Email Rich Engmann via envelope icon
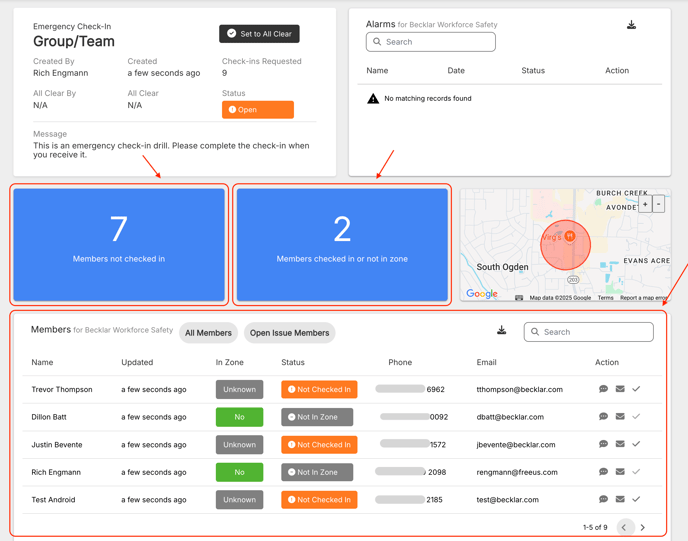Viewport: 688px width, 541px height. point(620,472)
